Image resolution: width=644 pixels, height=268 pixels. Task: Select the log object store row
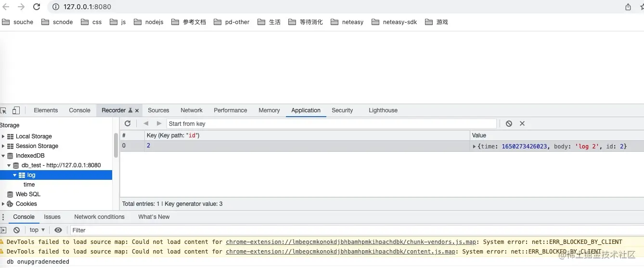pyautogui.click(x=56, y=175)
